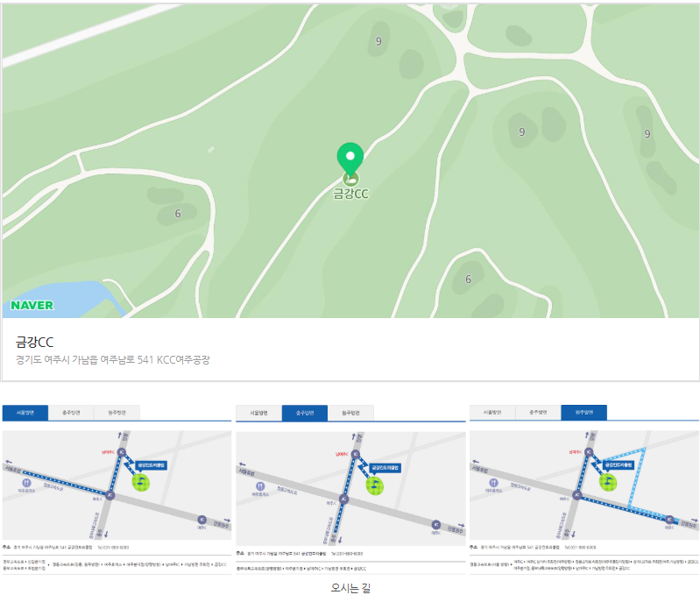Viewport: 700px width, 602px height.
Task: Click the 남여주IC circle icon in the 원주방면 map
Action: [x=589, y=452]
